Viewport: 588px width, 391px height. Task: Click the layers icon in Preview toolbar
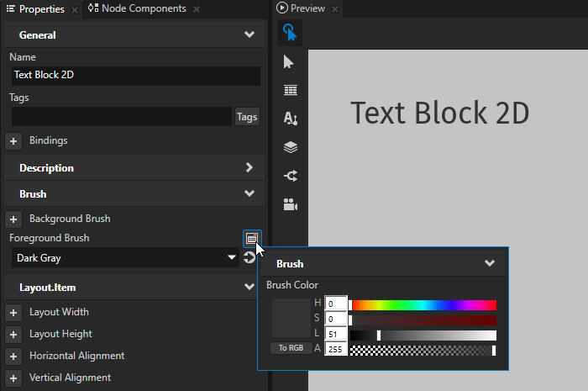point(290,147)
